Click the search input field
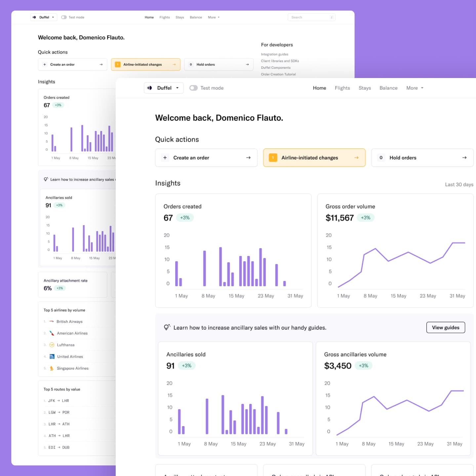Screen dimensions: 476x476 (x=311, y=17)
